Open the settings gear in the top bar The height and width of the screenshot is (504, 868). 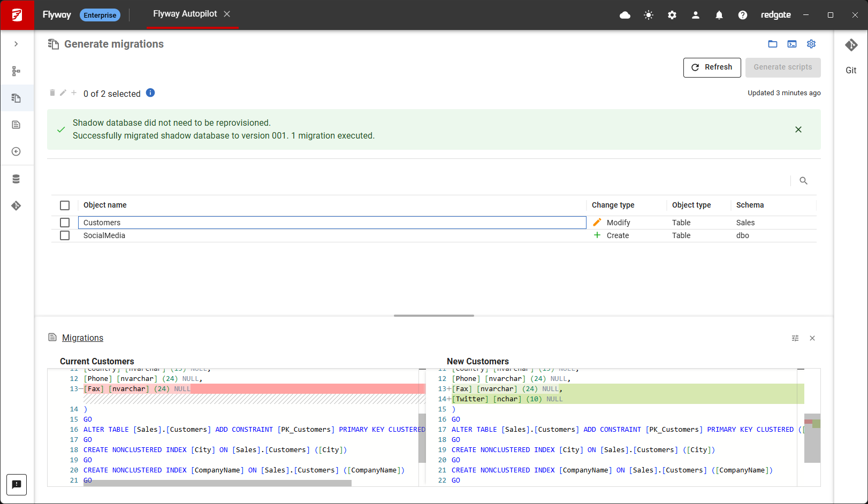pyautogui.click(x=672, y=15)
